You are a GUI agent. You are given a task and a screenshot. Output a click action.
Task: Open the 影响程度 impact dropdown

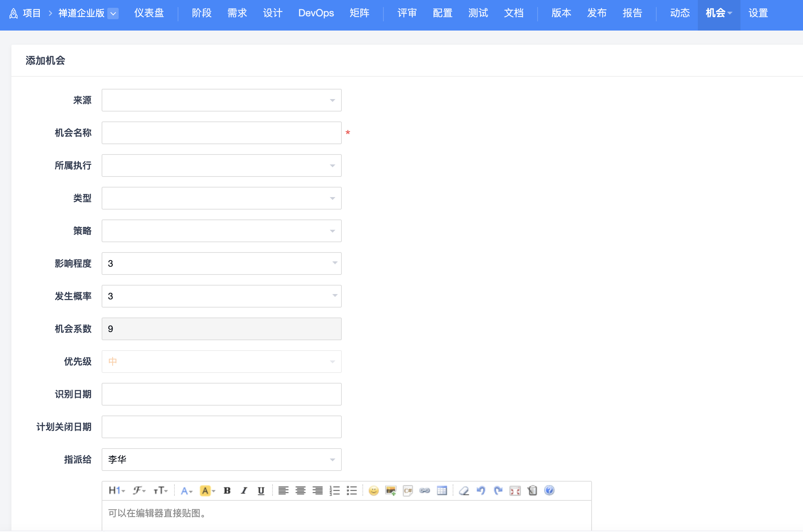coord(221,264)
